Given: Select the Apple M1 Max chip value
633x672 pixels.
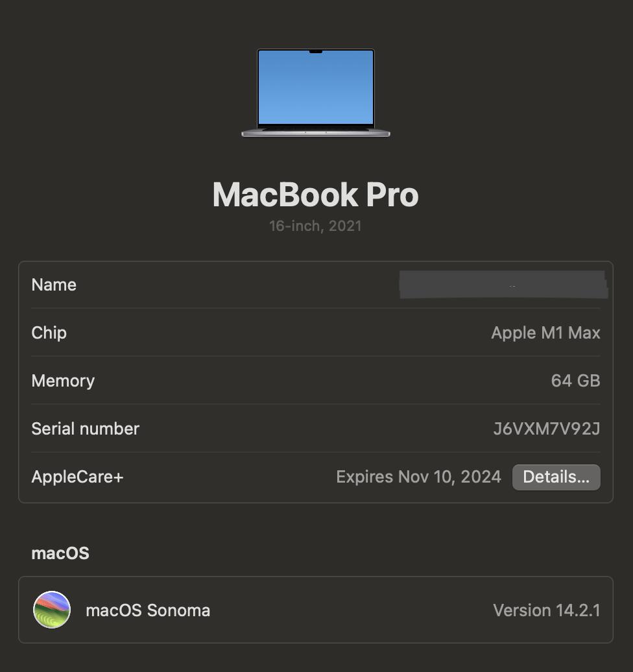Looking at the screenshot, I should click(545, 333).
